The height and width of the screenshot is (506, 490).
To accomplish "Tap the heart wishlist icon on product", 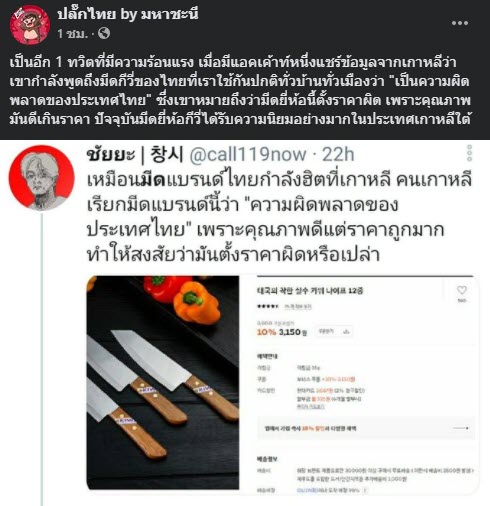I will [462, 290].
